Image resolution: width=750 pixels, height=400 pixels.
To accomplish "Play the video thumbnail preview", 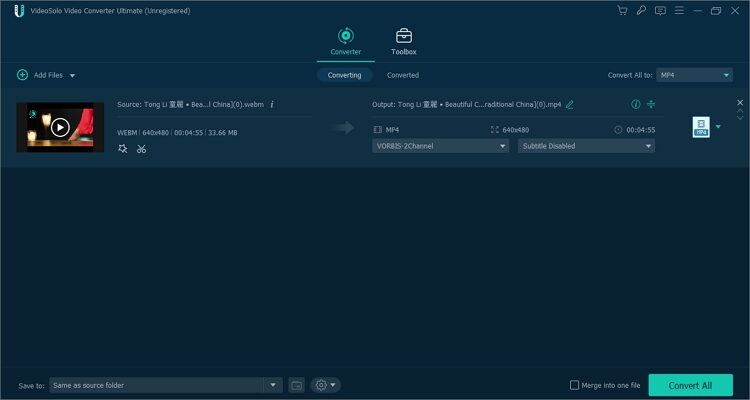I will (x=60, y=127).
